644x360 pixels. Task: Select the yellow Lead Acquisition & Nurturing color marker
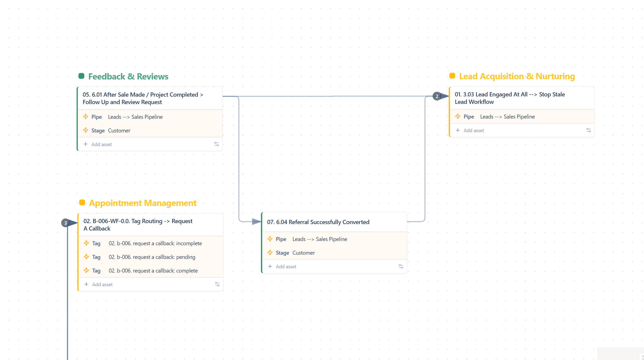[x=452, y=76]
